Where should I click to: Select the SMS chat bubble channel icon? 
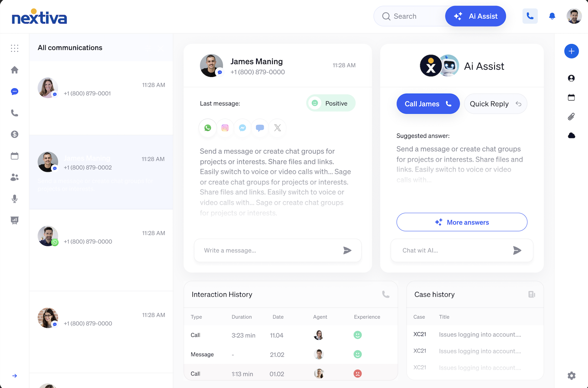coord(260,128)
